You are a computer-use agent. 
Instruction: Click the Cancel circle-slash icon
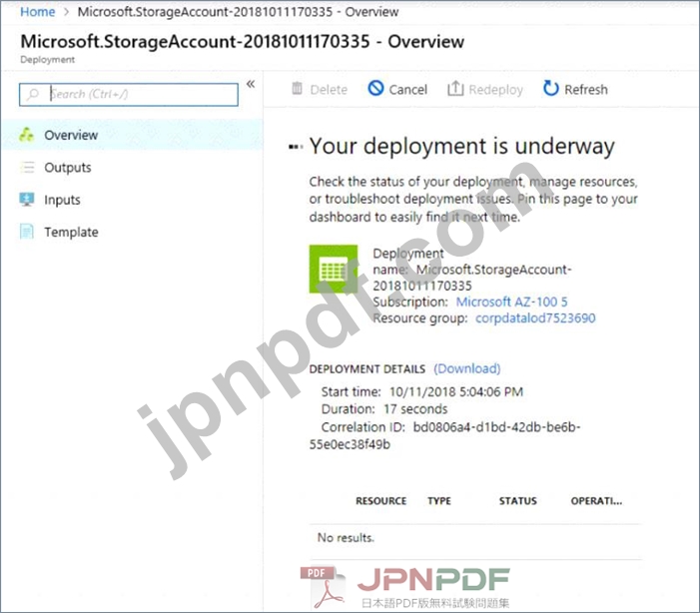375,88
